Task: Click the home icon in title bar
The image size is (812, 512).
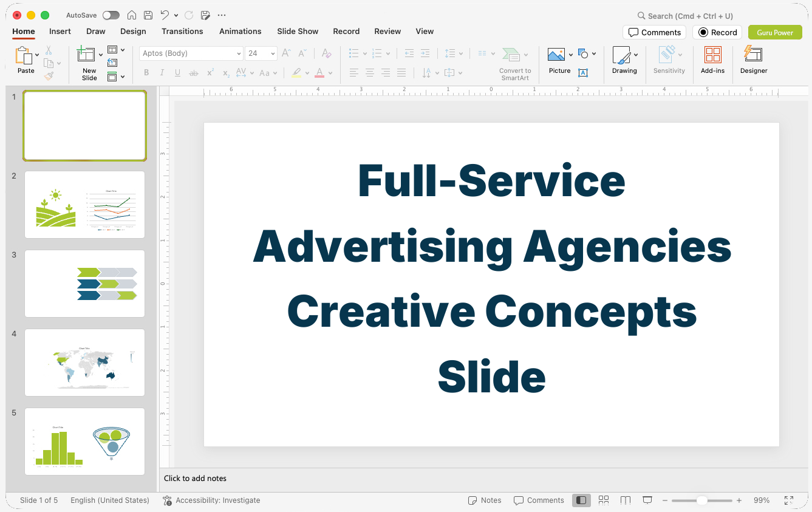Action: click(132, 15)
